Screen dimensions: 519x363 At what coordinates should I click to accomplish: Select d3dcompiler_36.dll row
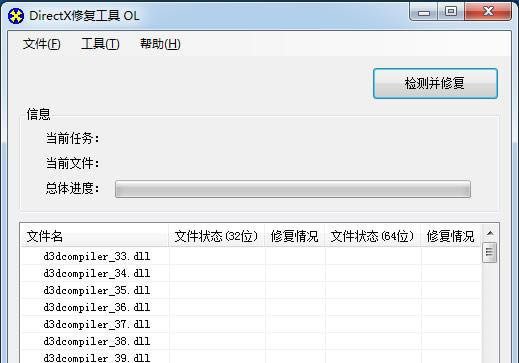point(251,307)
